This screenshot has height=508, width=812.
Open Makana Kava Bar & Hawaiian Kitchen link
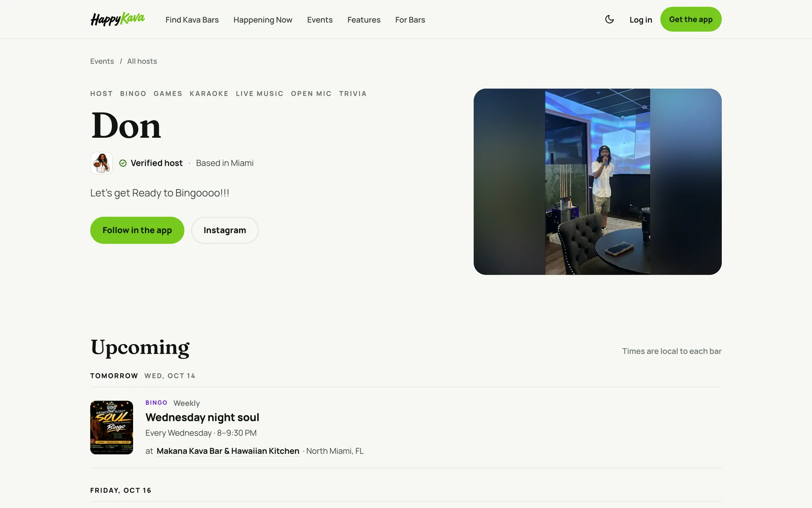pyautogui.click(x=228, y=451)
